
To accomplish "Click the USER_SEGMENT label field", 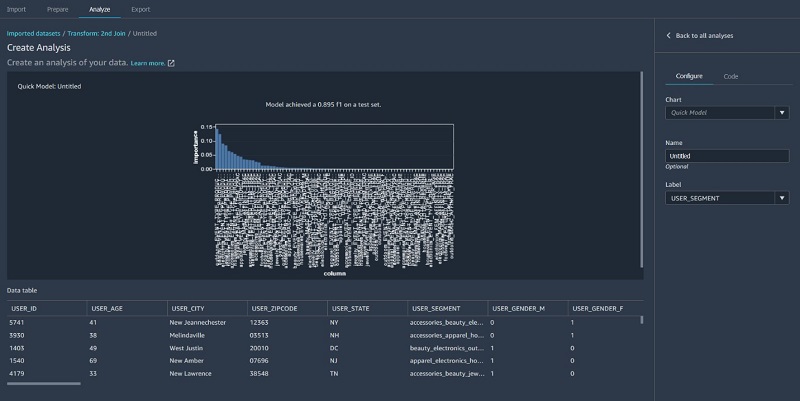I will (720, 198).
